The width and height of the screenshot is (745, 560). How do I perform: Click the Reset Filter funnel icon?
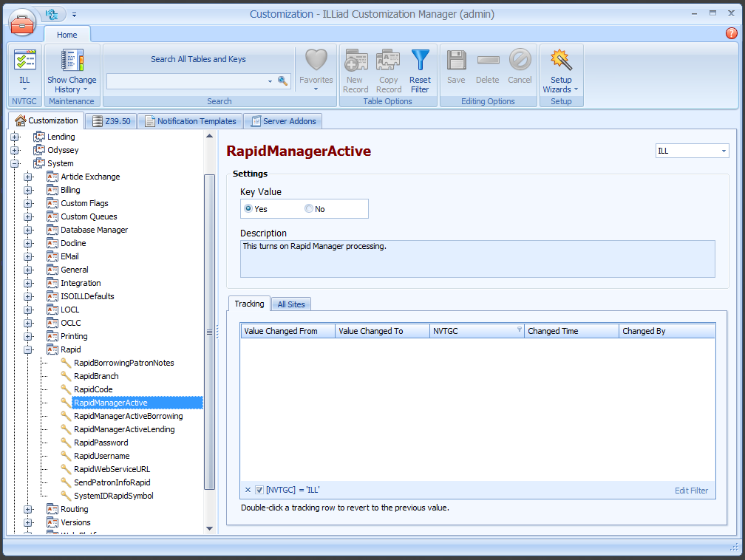point(420,59)
